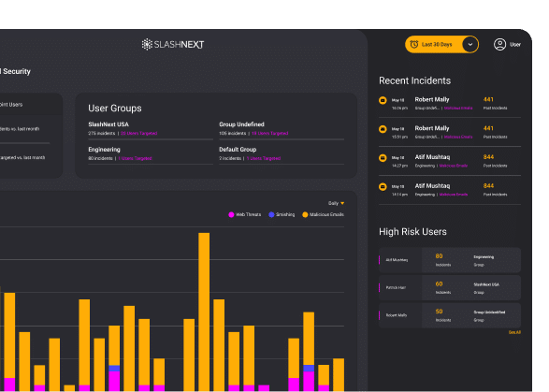549x392 pixels.
Task: Click 844 past incidents in the 14:27 pm row
Action: coord(488,157)
